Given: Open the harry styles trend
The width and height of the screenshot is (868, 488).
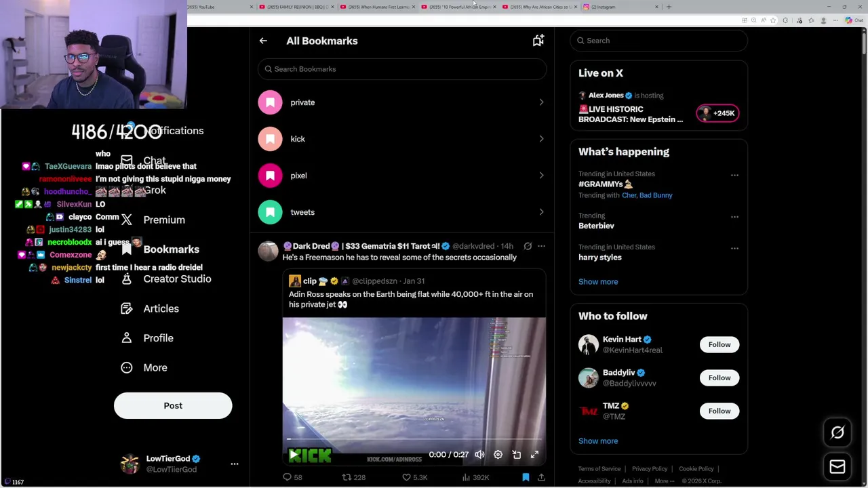Looking at the screenshot, I should pyautogui.click(x=600, y=258).
